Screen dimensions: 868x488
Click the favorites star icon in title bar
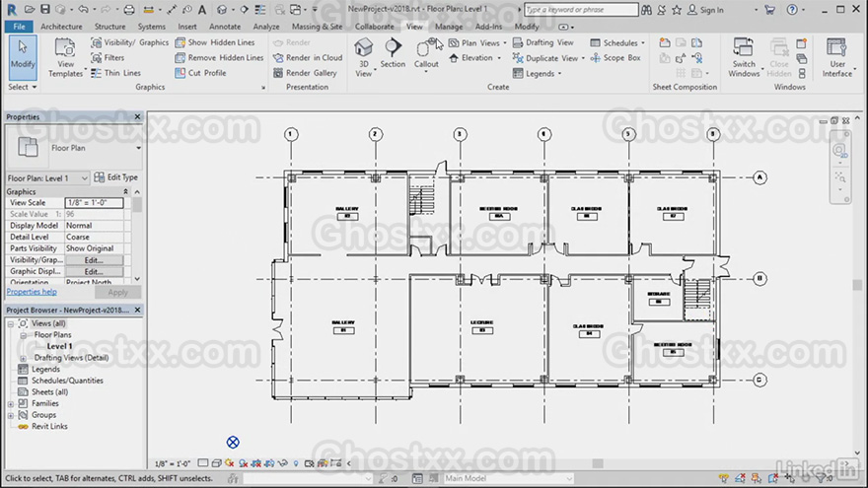click(677, 10)
